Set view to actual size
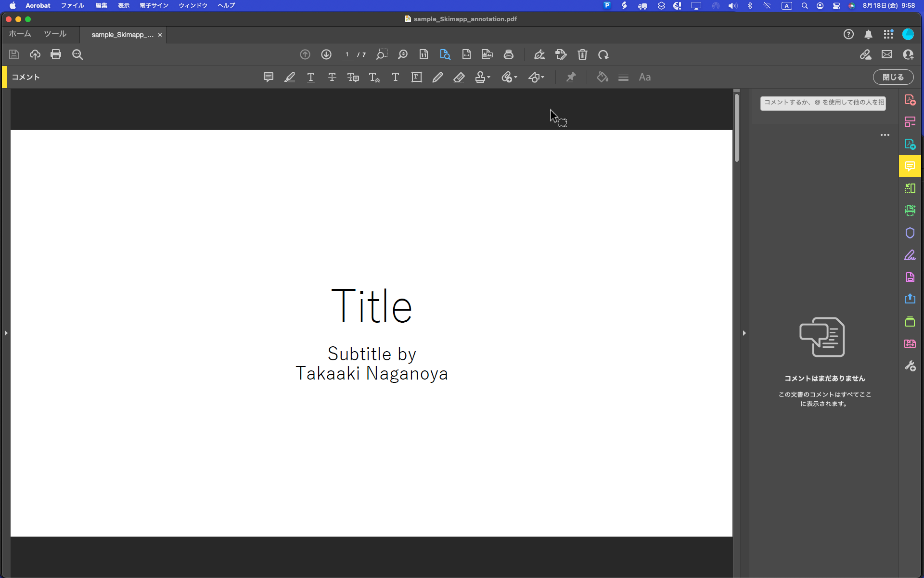This screenshot has height=578, width=924. click(x=423, y=54)
